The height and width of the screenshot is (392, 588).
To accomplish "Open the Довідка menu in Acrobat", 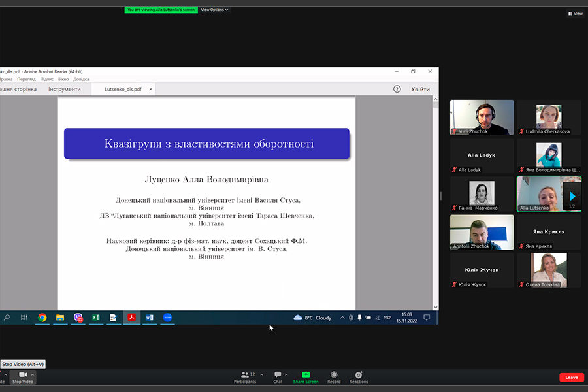I will 81,79.
